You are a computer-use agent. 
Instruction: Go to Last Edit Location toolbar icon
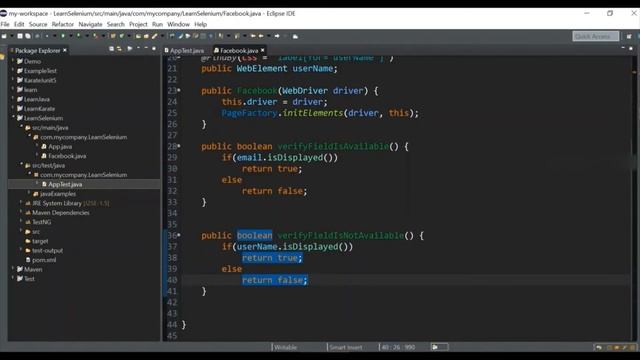pyautogui.click(x=253, y=36)
